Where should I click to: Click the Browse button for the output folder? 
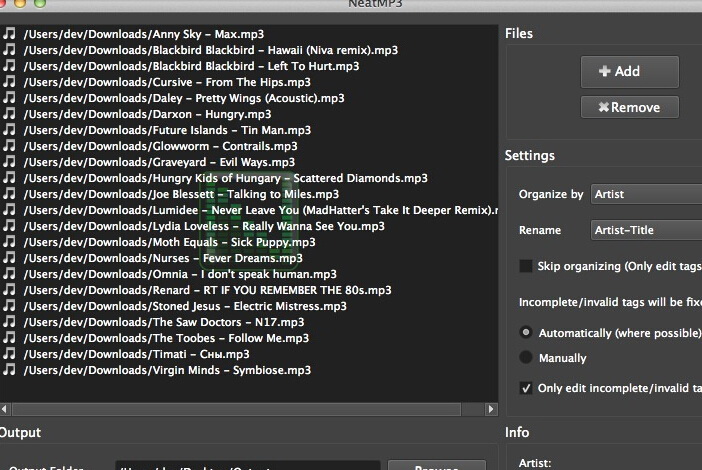(437, 466)
